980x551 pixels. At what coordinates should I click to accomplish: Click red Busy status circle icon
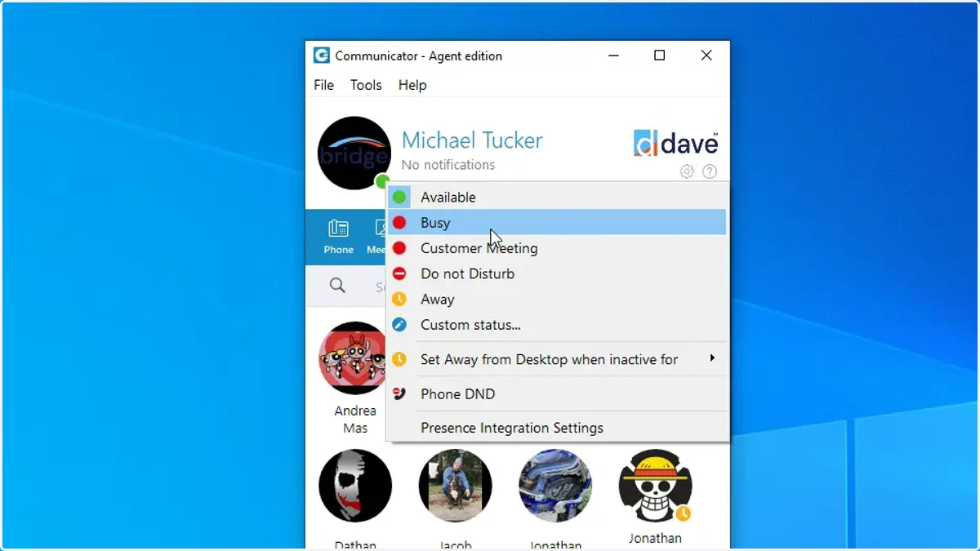click(399, 222)
